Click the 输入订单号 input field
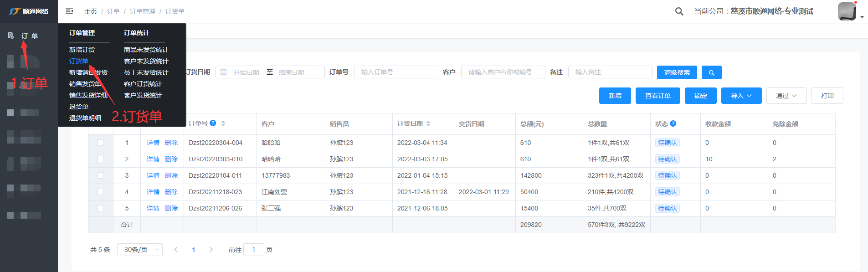The height and width of the screenshot is (272, 868). [x=395, y=72]
